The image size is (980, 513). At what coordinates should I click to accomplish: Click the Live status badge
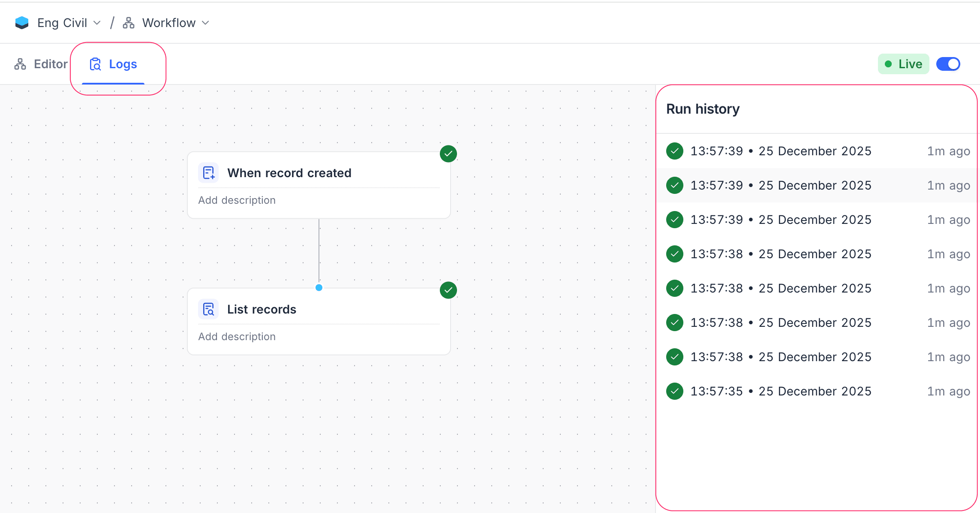(903, 63)
